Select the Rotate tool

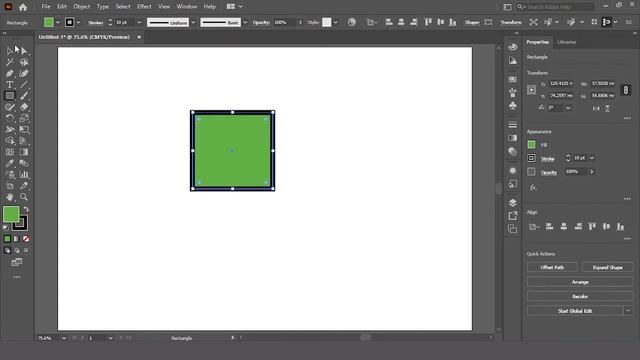click(10, 118)
